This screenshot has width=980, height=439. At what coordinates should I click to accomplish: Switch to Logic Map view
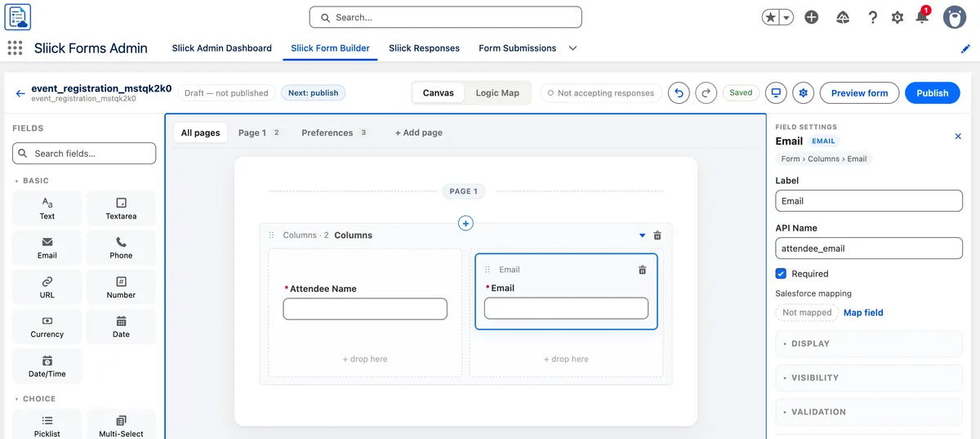[497, 93]
